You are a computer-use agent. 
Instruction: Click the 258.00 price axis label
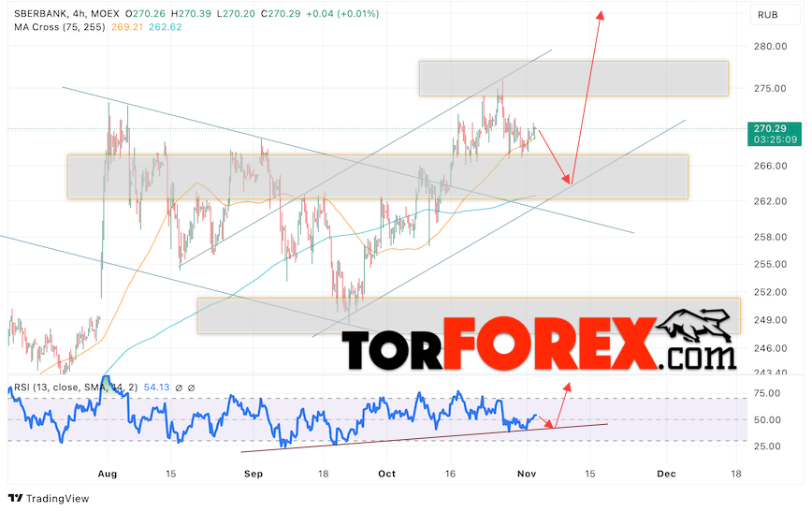[x=770, y=238]
